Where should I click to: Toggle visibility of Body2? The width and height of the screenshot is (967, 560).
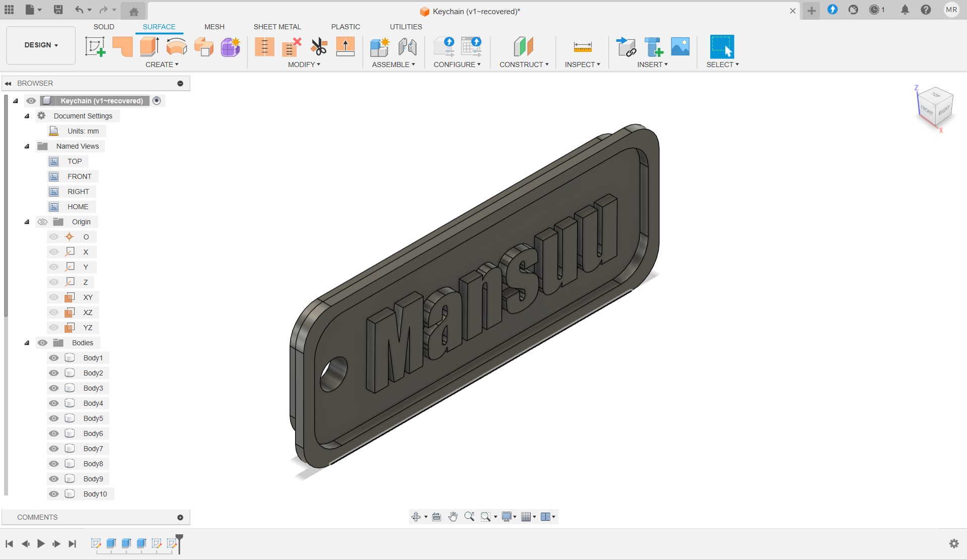click(x=54, y=373)
